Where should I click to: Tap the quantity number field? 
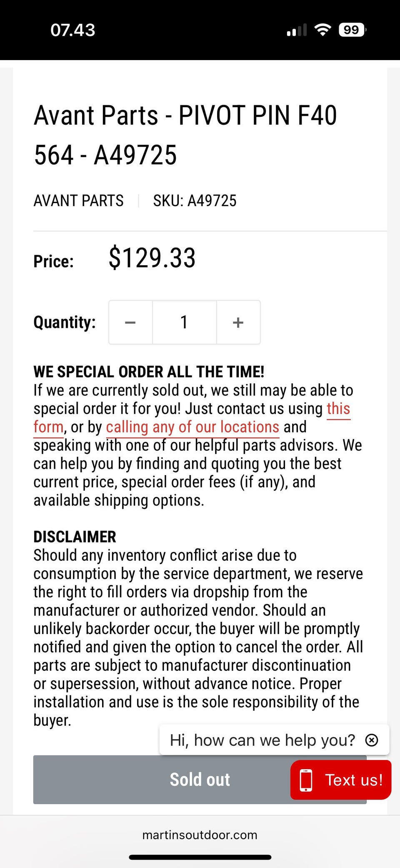click(x=184, y=322)
